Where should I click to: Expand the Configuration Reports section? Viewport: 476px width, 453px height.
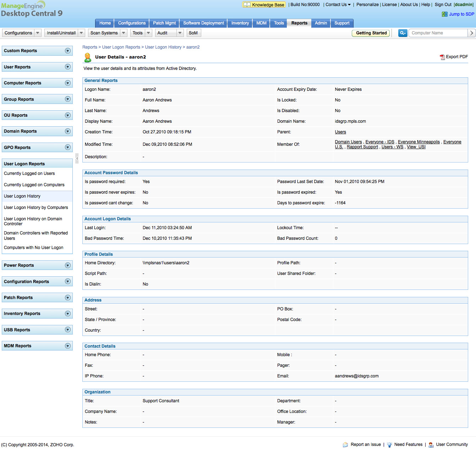coord(68,281)
